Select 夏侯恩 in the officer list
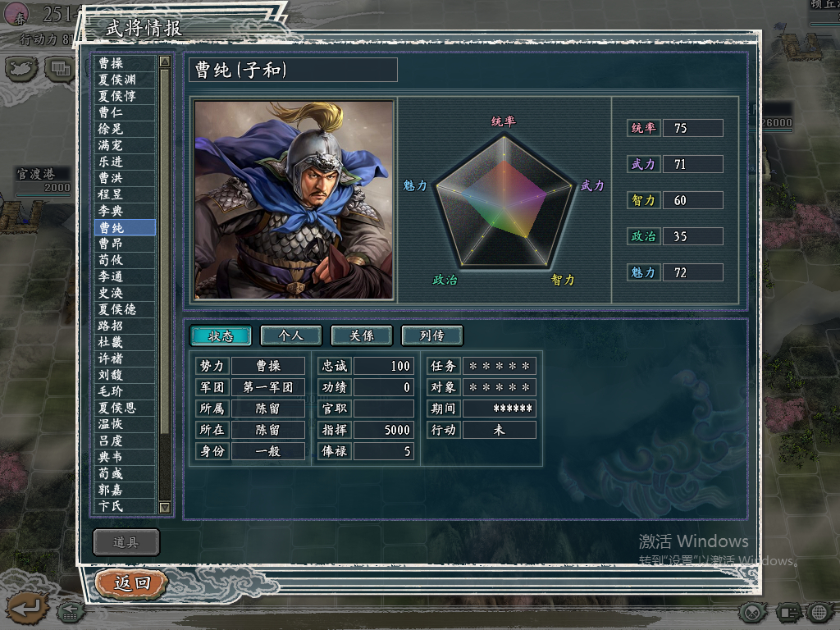840x630 pixels. [125, 408]
